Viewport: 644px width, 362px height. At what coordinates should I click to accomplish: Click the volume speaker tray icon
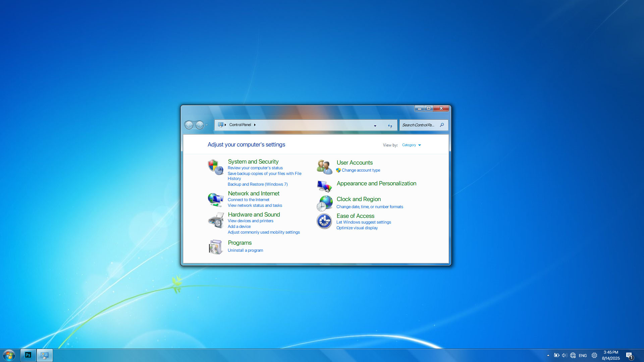(x=564, y=355)
